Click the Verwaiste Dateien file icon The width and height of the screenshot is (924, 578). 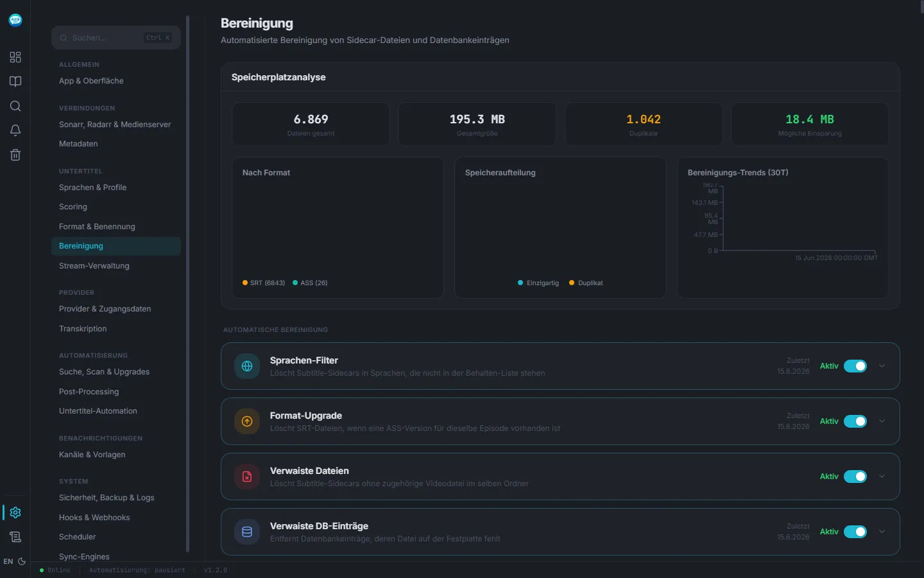coord(247,477)
